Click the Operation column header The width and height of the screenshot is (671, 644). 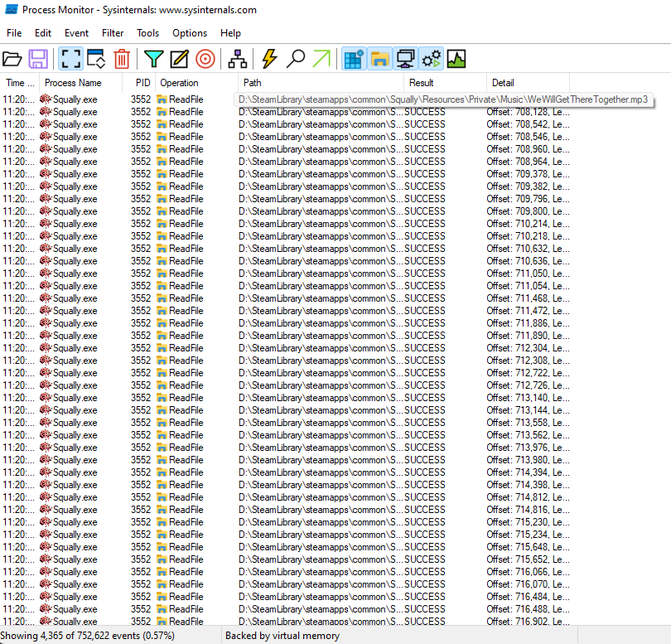pos(196,83)
